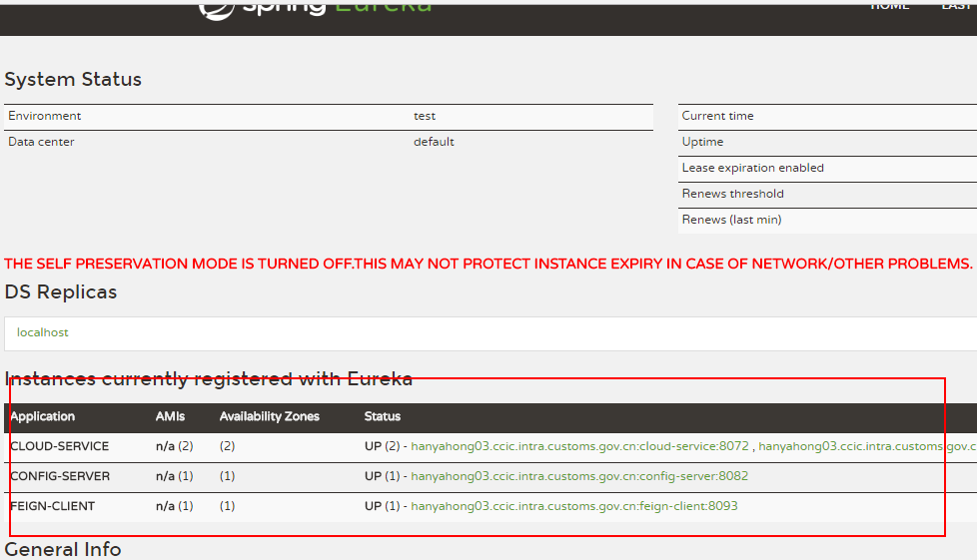977x560 pixels.
Task: Click availability zones (2) for CLOUD-SERVICE
Action: 227,446
